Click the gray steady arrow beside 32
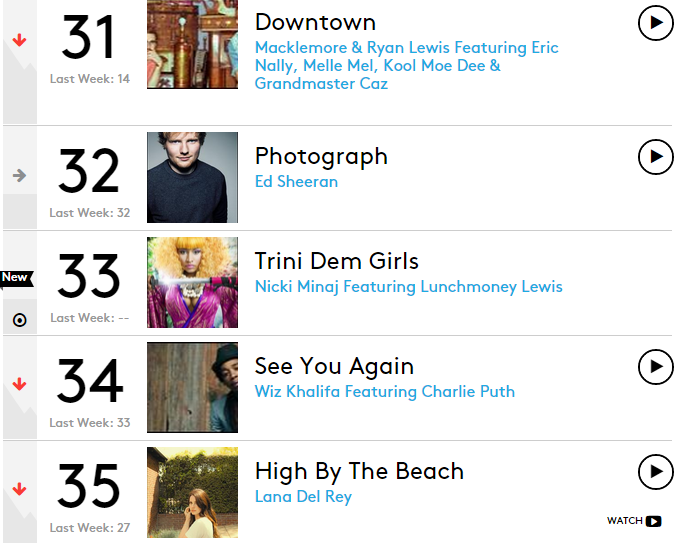The height and width of the screenshot is (543, 680). point(19,176)
